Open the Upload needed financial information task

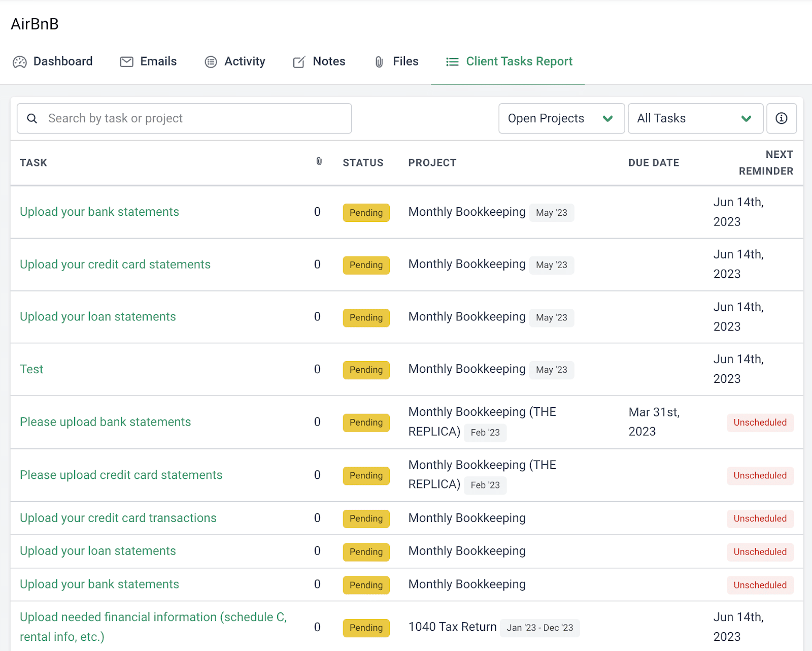click(x=153, y=627)
